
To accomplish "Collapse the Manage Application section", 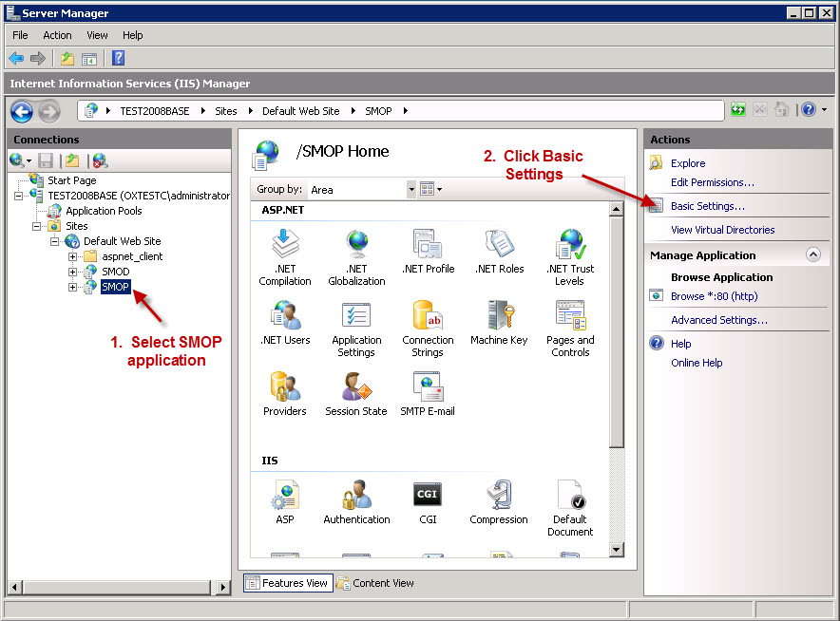I will [813, 254].
